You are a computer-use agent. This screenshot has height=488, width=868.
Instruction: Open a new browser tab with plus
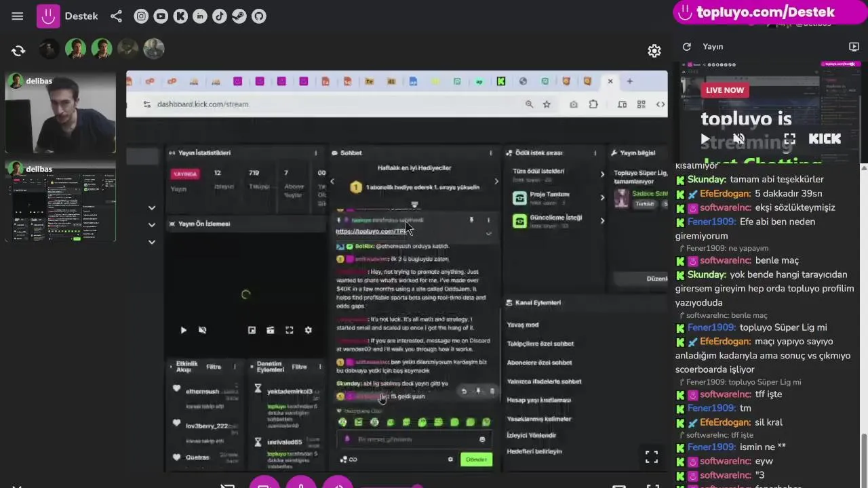coord(629,81)
